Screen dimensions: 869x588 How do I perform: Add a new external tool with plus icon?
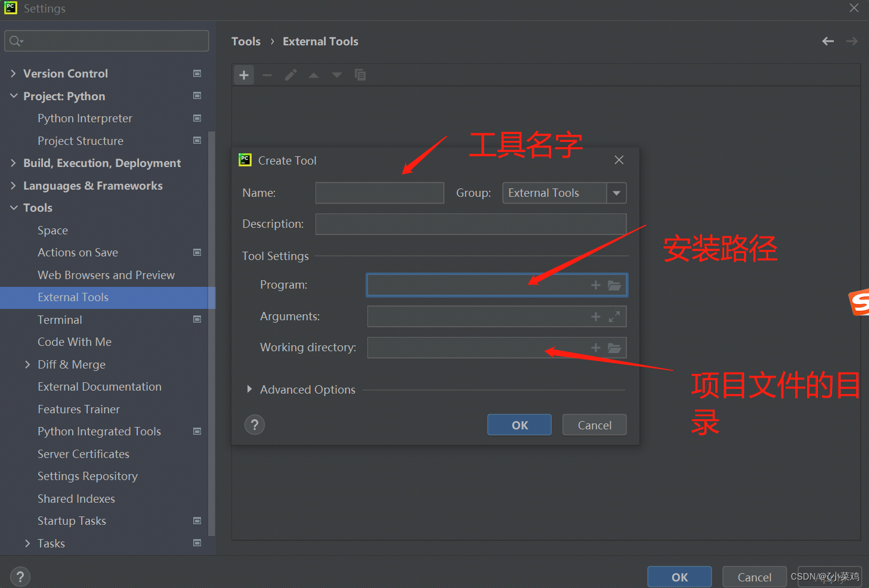243,75
